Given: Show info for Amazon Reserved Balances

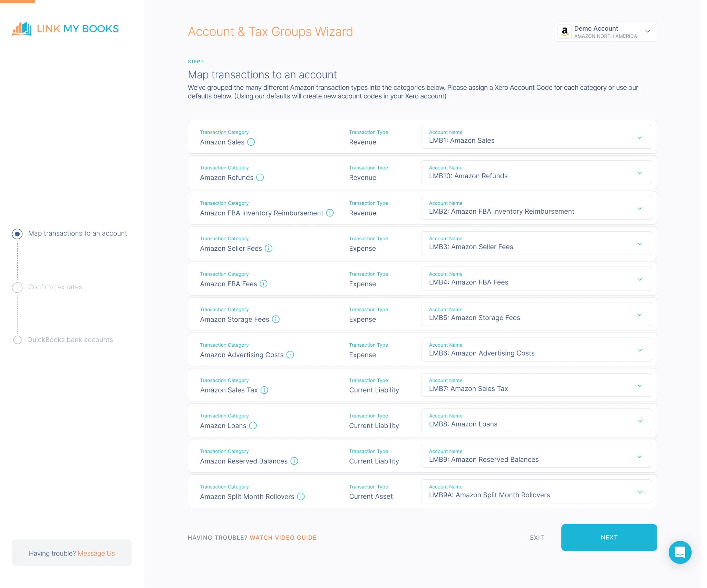Looking at the screenshot, I should pyautogui.click(x=294, y=461).
